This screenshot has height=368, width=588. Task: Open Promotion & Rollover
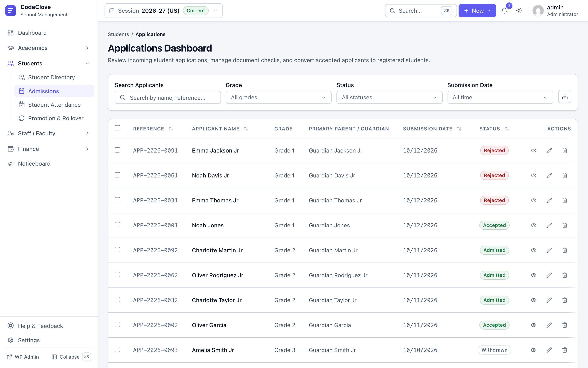[x=54, y=118]
